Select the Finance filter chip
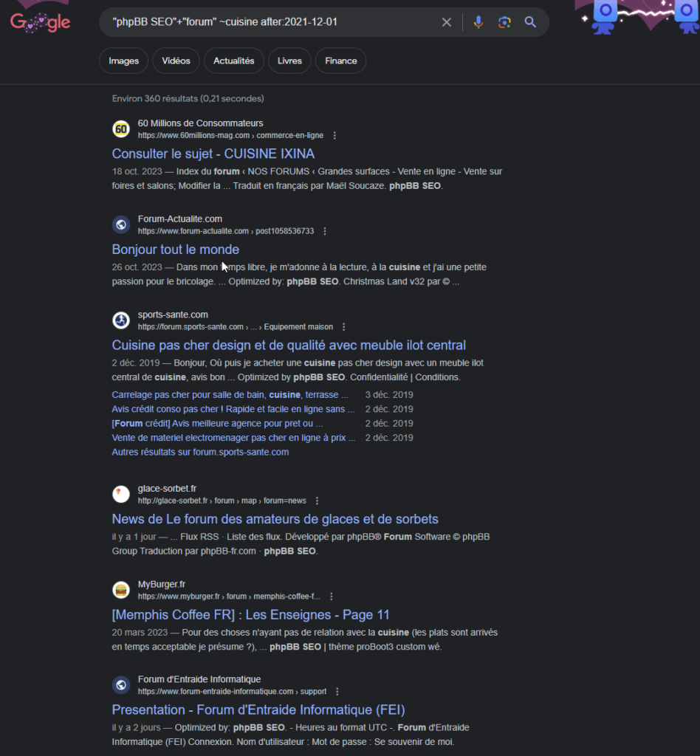 pyautogui.click(x=341, y=61)
